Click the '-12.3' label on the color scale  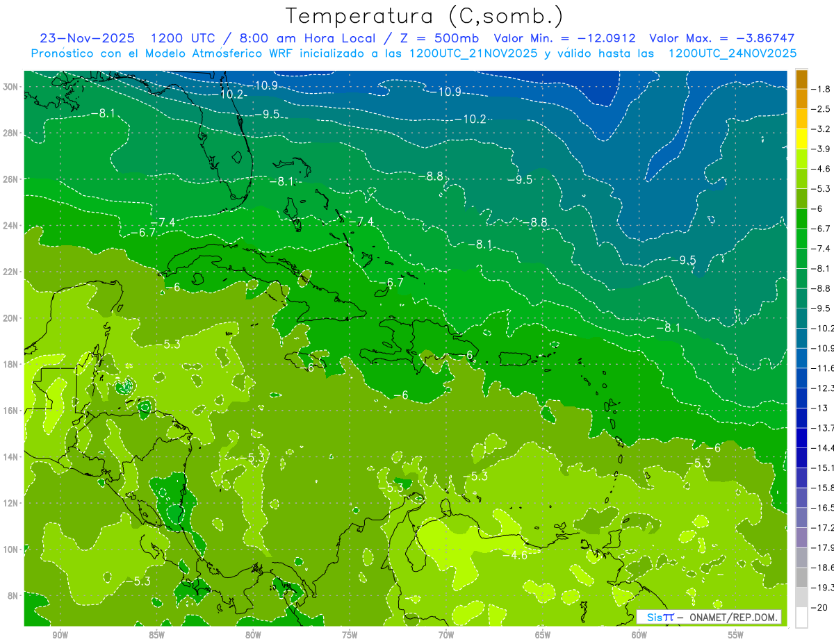pyautogui.click(x=823, y=388)
